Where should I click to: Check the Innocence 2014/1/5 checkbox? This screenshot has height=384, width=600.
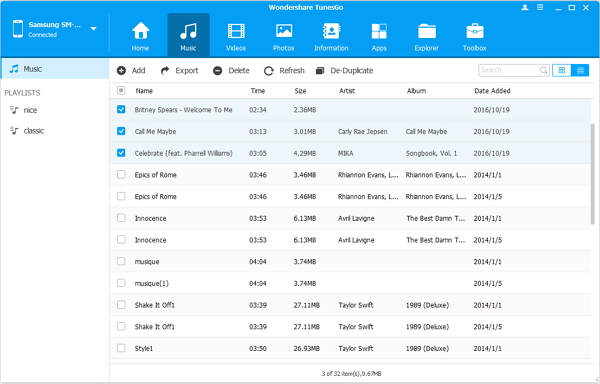tap(121, 240)
